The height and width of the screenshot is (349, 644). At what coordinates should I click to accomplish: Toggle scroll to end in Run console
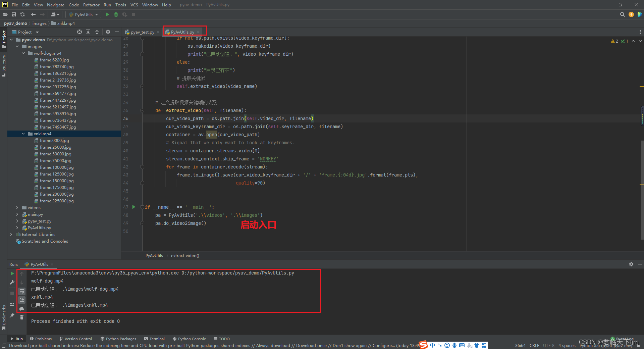coord(22,300)
